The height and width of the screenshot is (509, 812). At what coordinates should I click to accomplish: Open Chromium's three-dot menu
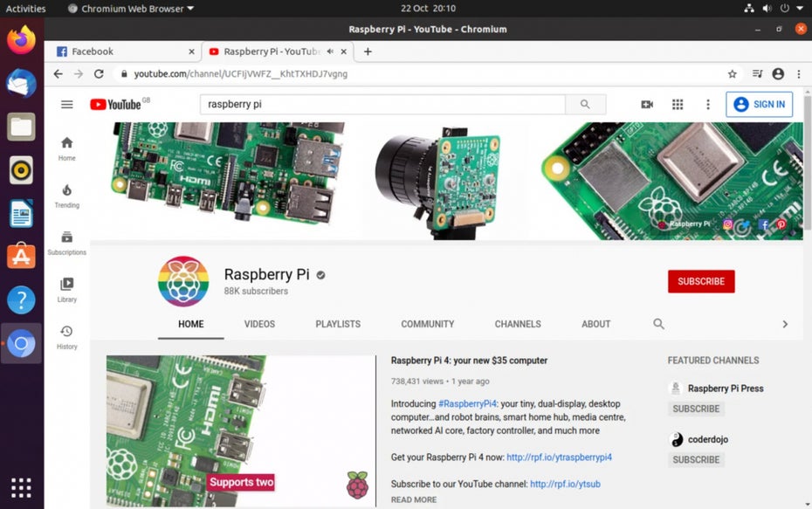tap(799, 74)
